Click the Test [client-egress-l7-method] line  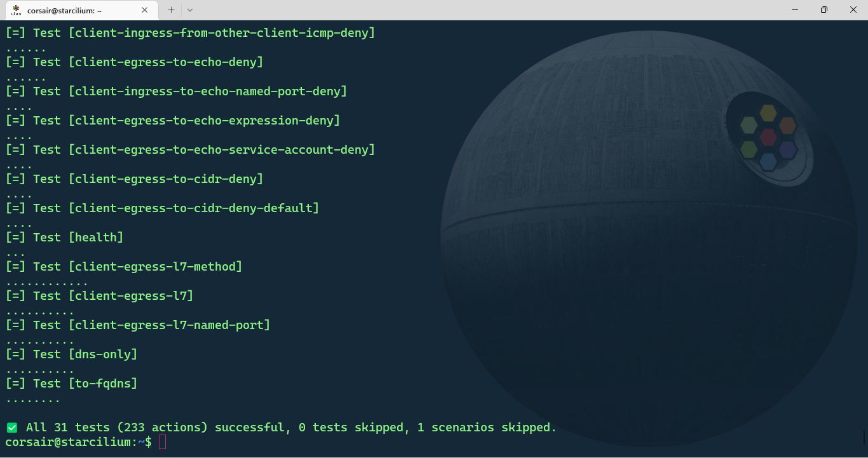(124, 267)
